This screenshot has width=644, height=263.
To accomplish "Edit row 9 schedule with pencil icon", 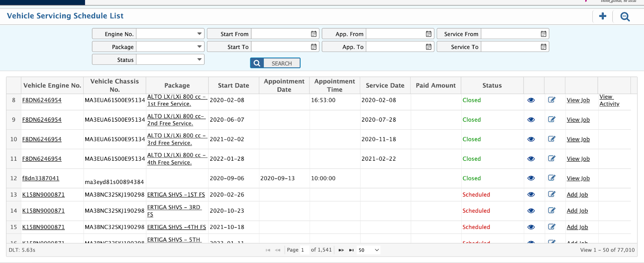I will click(x=552, y=119).
